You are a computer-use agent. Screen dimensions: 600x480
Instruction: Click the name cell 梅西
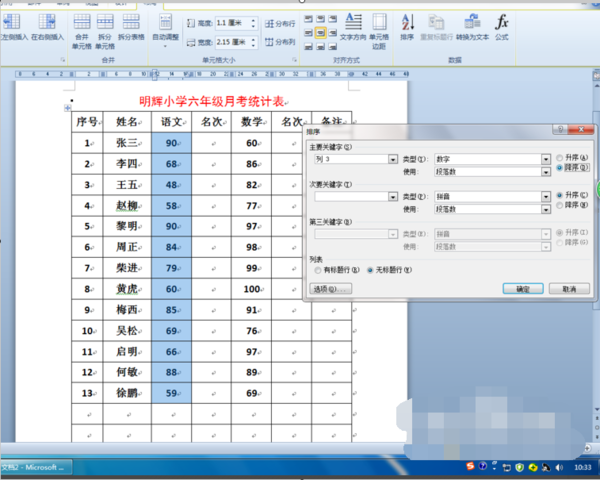click(127, 310)
